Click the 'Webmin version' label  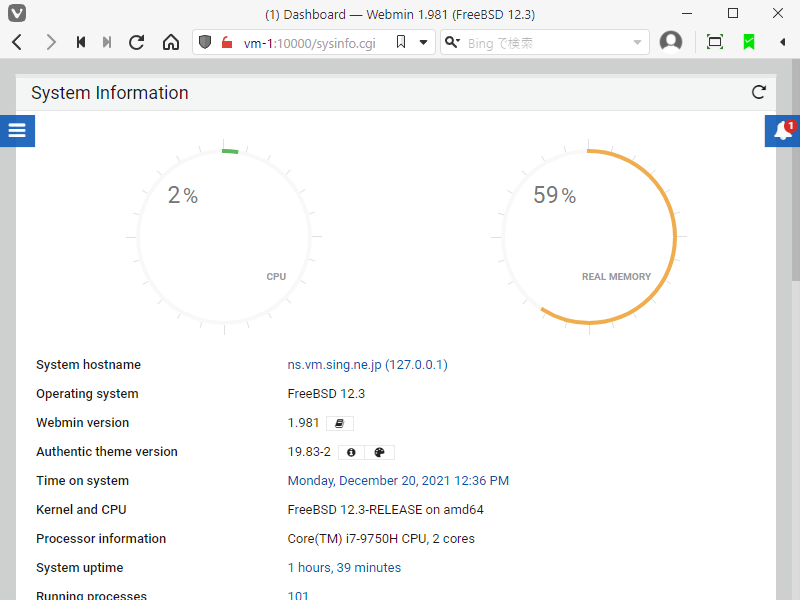(83, 423)
